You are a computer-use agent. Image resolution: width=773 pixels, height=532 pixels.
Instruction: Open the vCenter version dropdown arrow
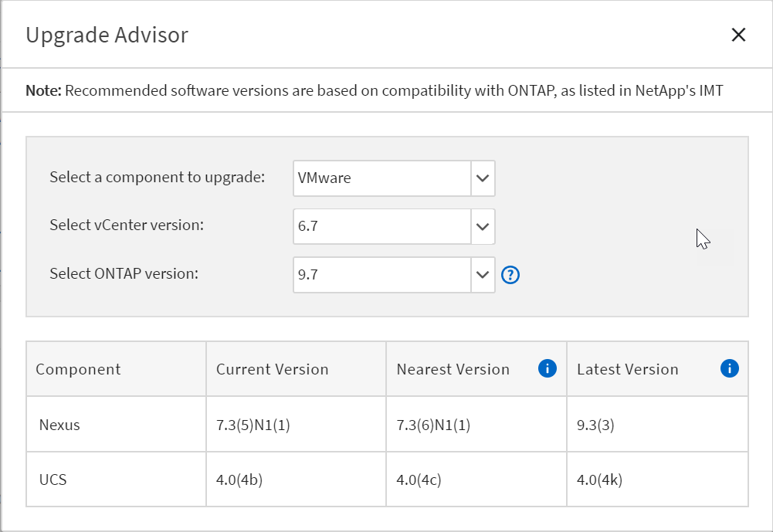click(x=483, y=227)
